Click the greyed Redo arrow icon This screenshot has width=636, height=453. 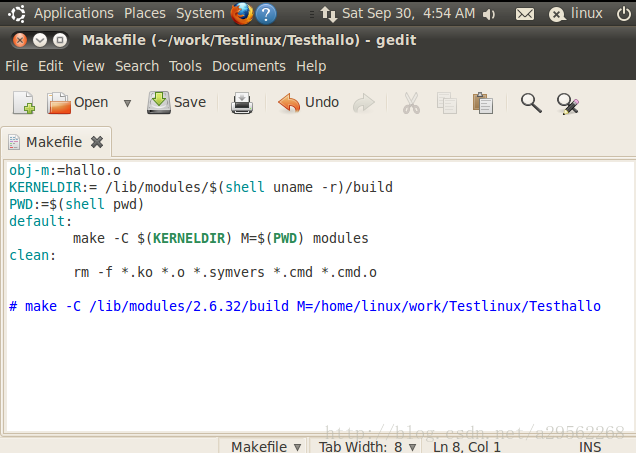pos(364,103)
